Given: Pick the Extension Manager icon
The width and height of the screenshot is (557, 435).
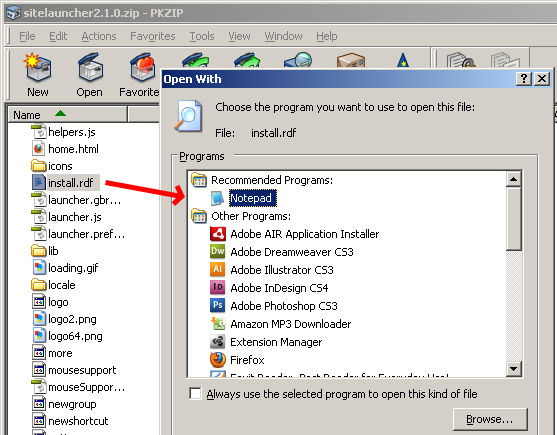Looking at the screenshot, I should pos(217,342).
